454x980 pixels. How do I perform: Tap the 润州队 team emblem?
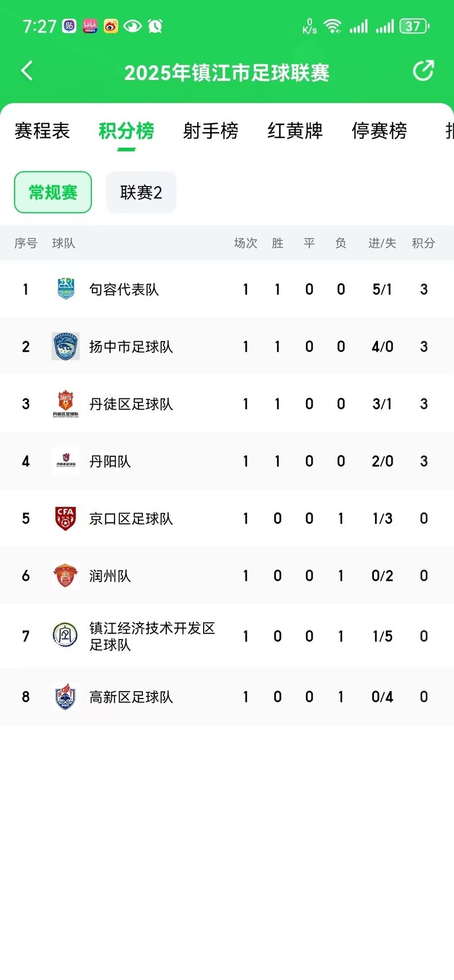66,575
